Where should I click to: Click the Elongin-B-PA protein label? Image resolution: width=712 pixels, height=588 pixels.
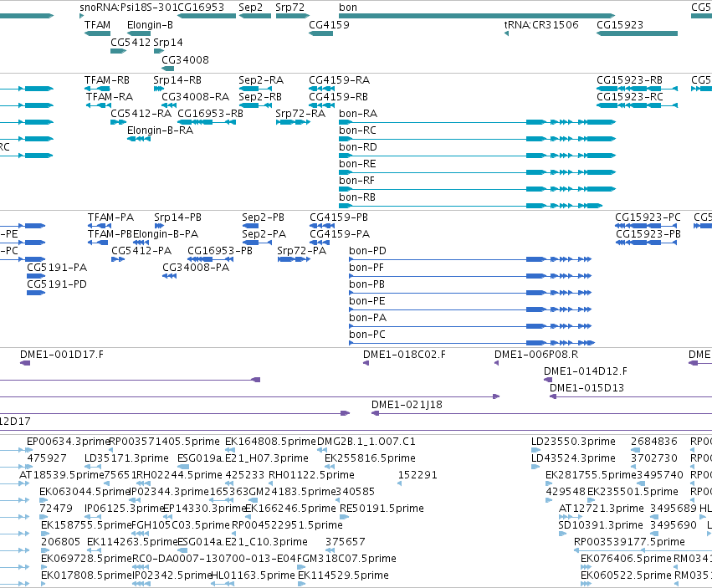click(x=166, y=235)
